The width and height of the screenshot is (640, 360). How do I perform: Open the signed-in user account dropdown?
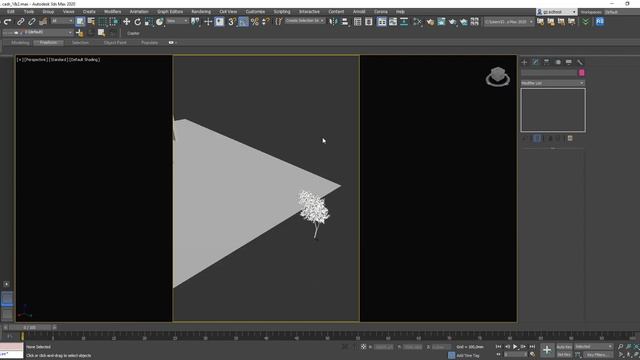pos(557,12)
